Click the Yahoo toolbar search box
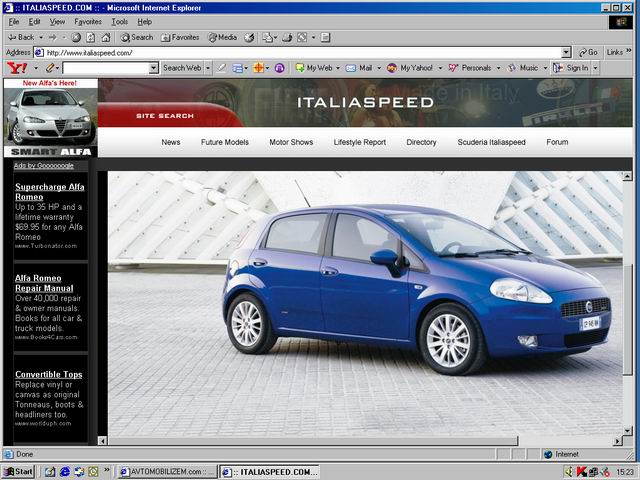 [106, 68]
